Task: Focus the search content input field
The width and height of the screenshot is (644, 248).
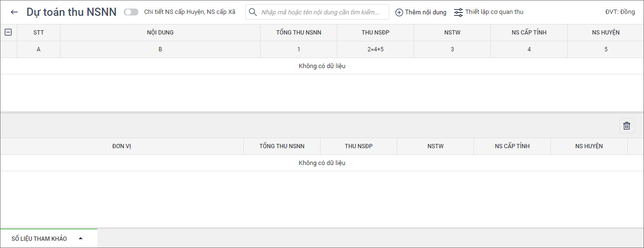Action: point(322,12)
